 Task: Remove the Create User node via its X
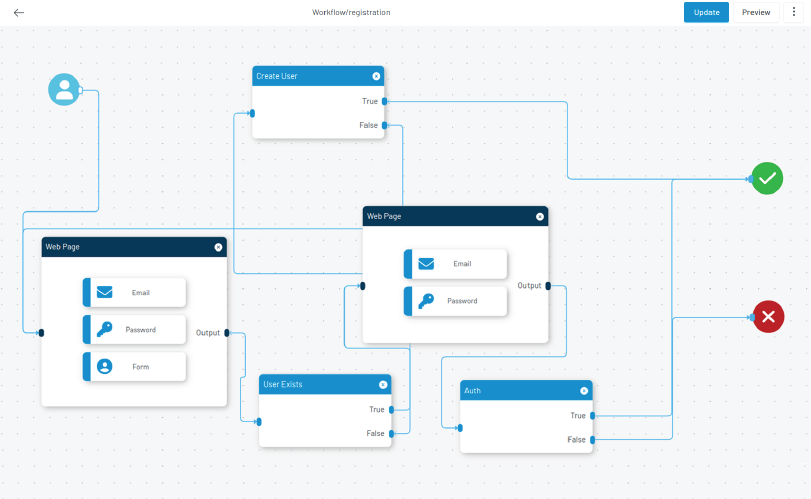[376, 76]
